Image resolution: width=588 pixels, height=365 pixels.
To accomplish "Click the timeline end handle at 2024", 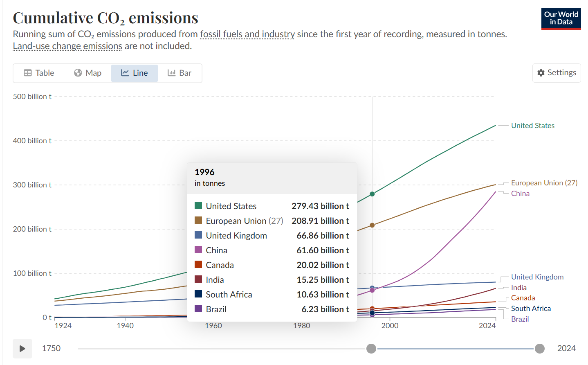I will click(x=539, y=348).
